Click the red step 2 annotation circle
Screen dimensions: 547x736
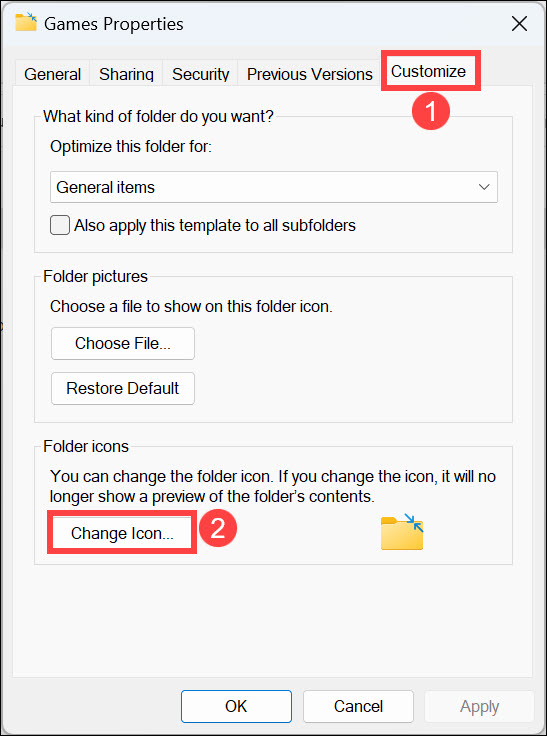218,530
